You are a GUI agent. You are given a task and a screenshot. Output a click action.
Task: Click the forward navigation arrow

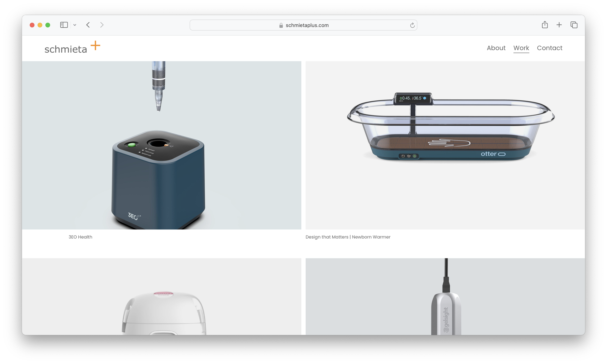[x=102, y=25]
